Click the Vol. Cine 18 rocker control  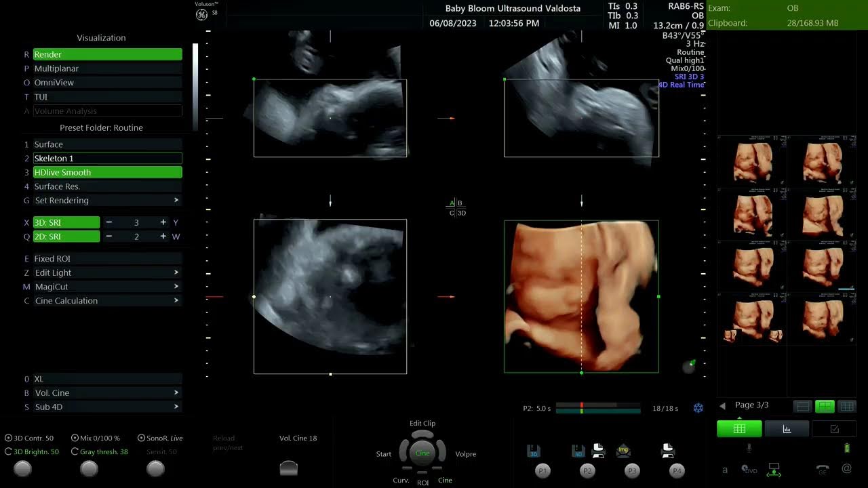[x=289, y=468]
